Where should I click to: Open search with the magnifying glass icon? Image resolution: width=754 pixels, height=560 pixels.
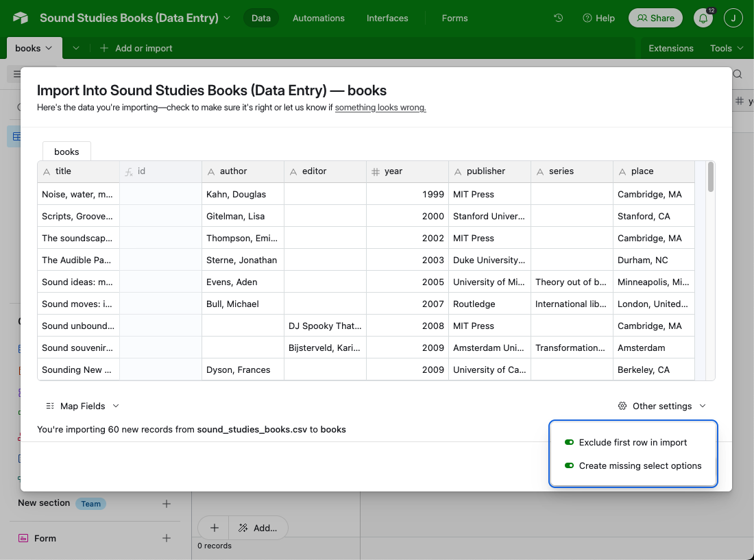(x=738, y=73)
